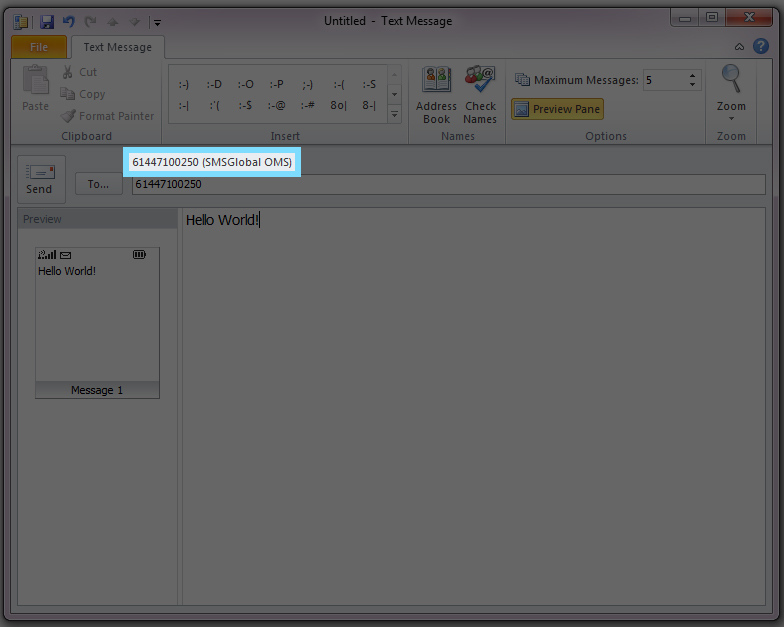784x627 pixels.
Task: Click the To... recipients button
Action: coord(98,184)
